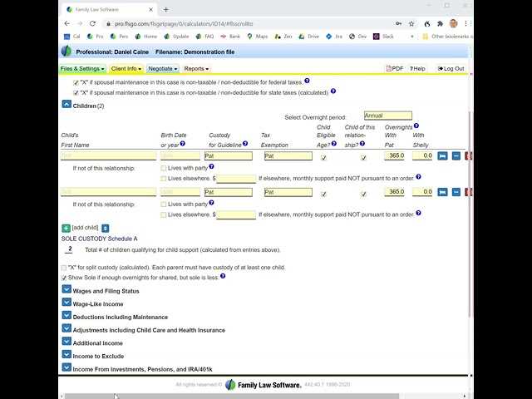Close the Family Law Software tab
This screenshot has width=532, height=399.
150,9
